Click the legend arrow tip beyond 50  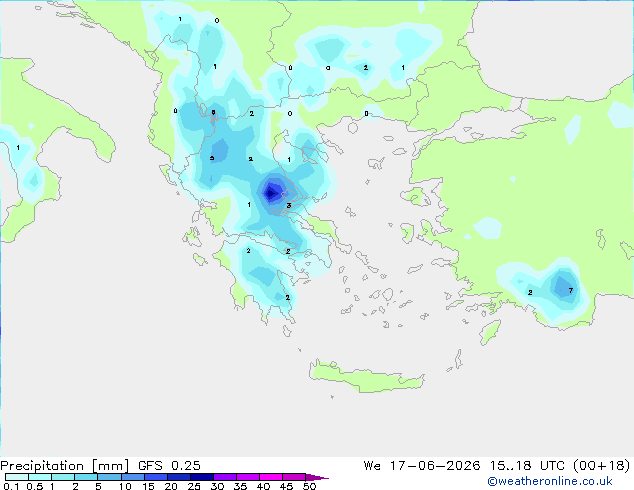(317, 477)
